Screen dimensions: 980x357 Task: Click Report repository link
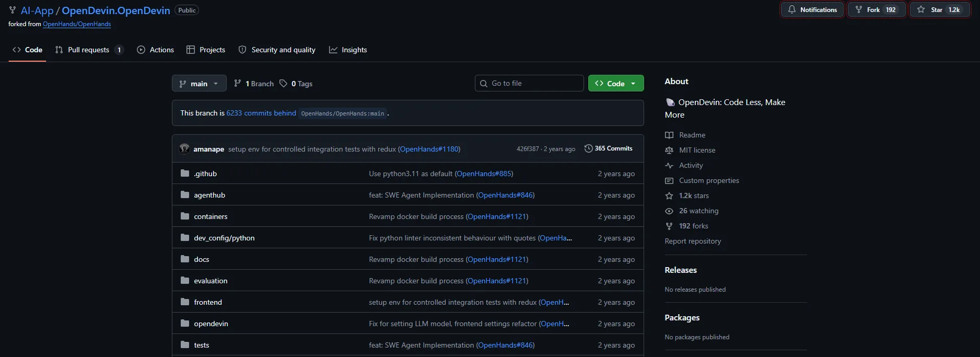(693, 241)
